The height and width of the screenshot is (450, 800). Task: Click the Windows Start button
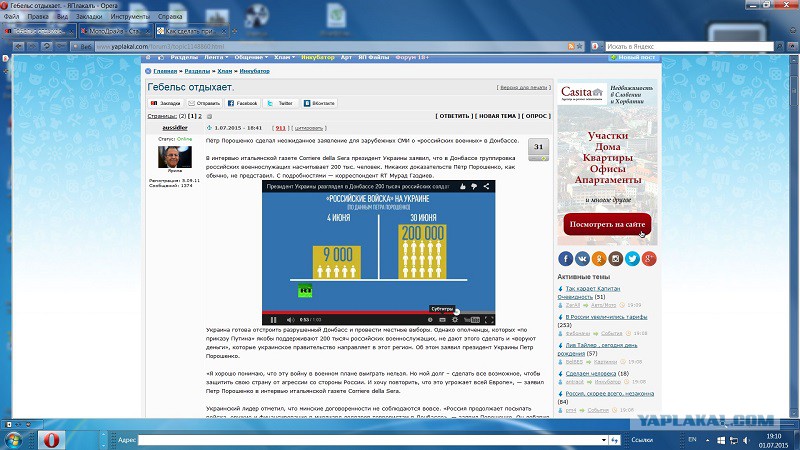[14, 440]
